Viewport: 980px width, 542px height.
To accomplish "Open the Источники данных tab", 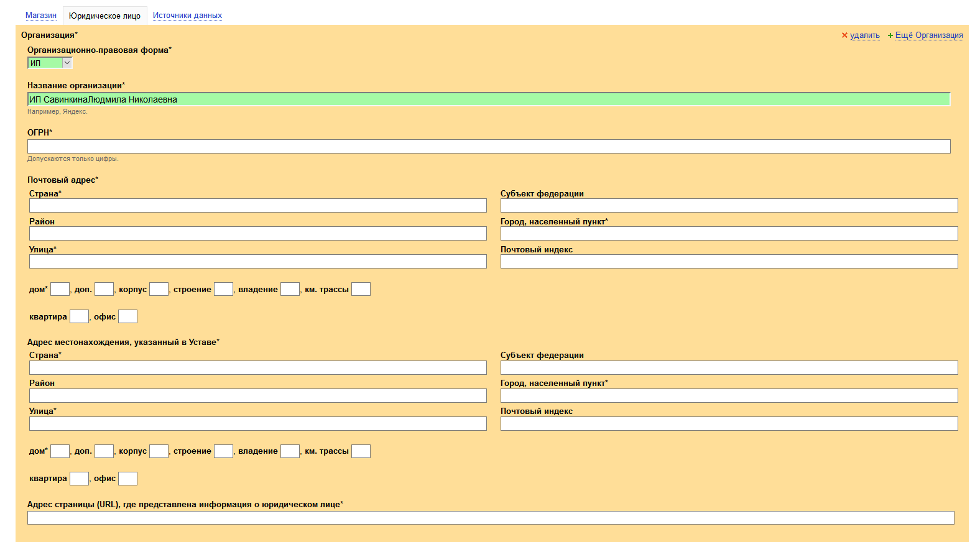I will 187,16.
